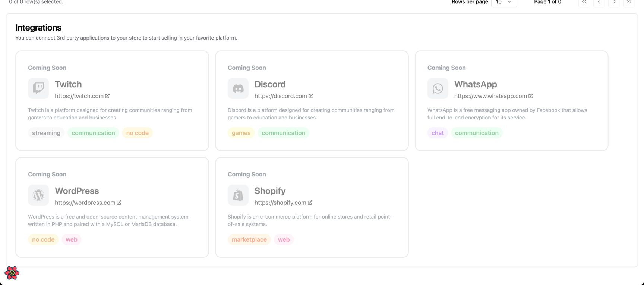Click the WhatsApp logo icon
Image resolution: width=644 pixels, height=285 pixels.
[438, 88]
